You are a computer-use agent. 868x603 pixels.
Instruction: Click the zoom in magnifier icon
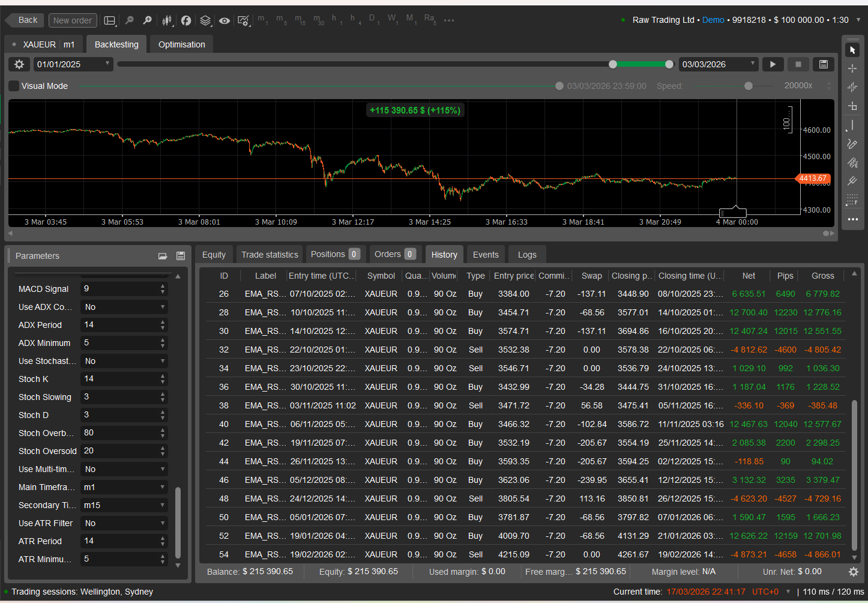pos(147,20)
